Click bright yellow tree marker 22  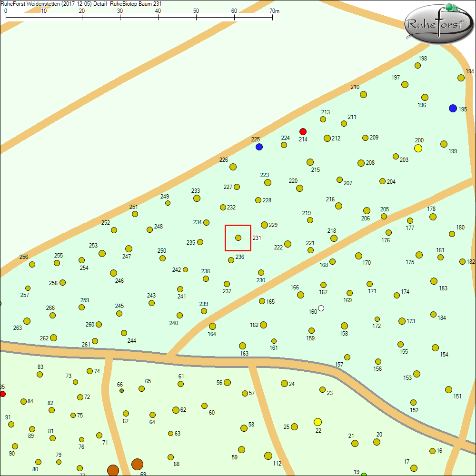(318, 422)
